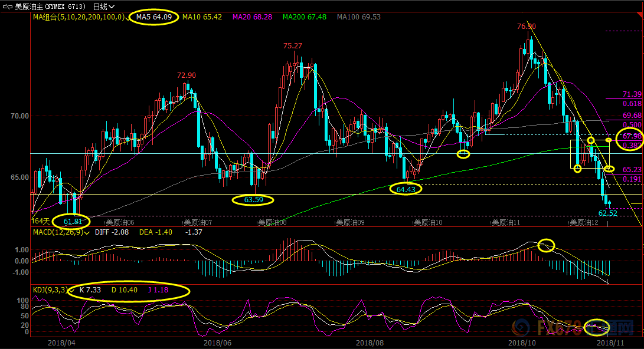Click the 65.23 Fibonacci price level
The image size is (644, 349).
tap(632, 170)
